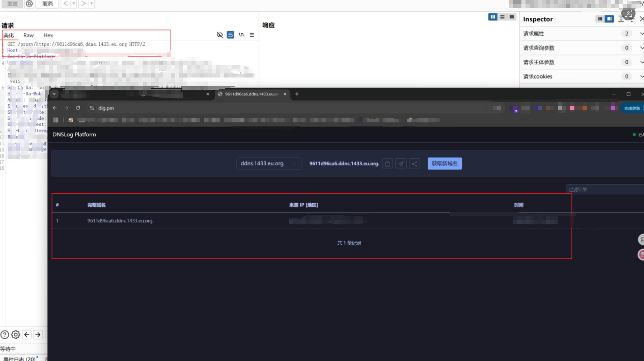Go to previous request history arrow

point(66,4)
